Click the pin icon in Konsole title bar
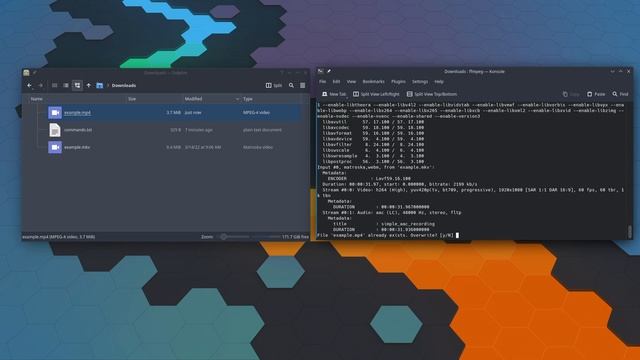Viewport: 640px width, 360px height. [x=329, y=71]
